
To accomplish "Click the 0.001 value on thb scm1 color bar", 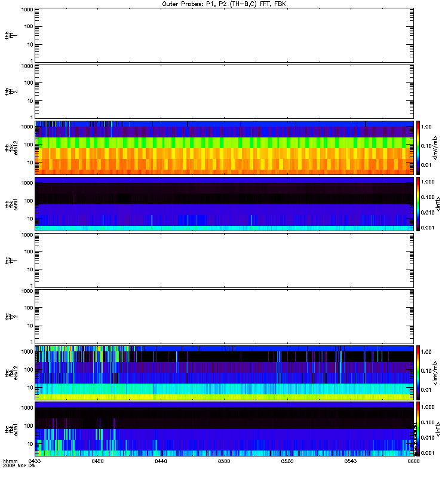I will [x=428, y=228].
